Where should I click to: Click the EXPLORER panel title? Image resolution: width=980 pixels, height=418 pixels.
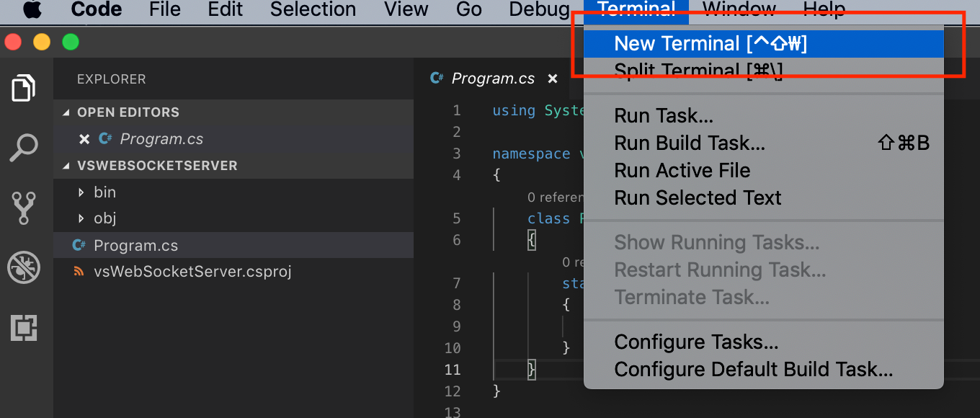[111, 79]
